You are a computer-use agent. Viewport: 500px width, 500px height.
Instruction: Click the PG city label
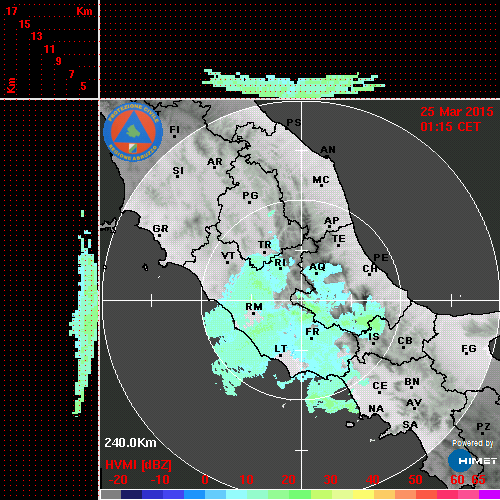[250, 195]
